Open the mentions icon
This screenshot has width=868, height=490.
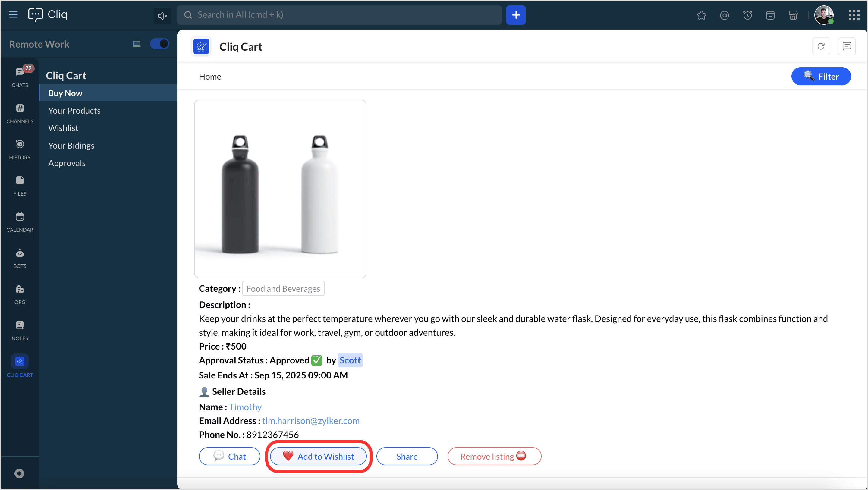coord(724,15)
